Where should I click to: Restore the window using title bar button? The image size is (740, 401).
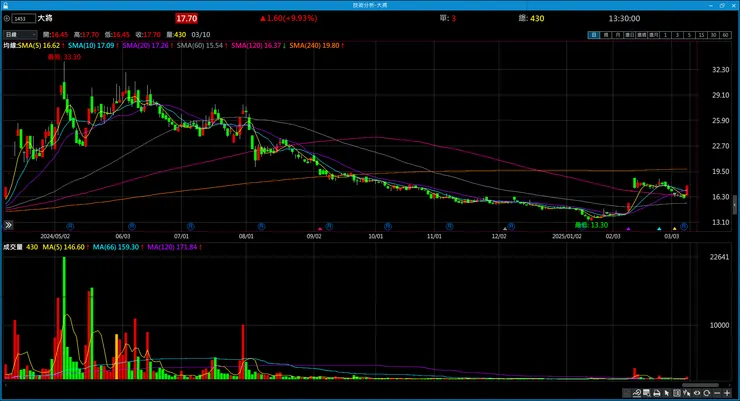coord(722,5)
